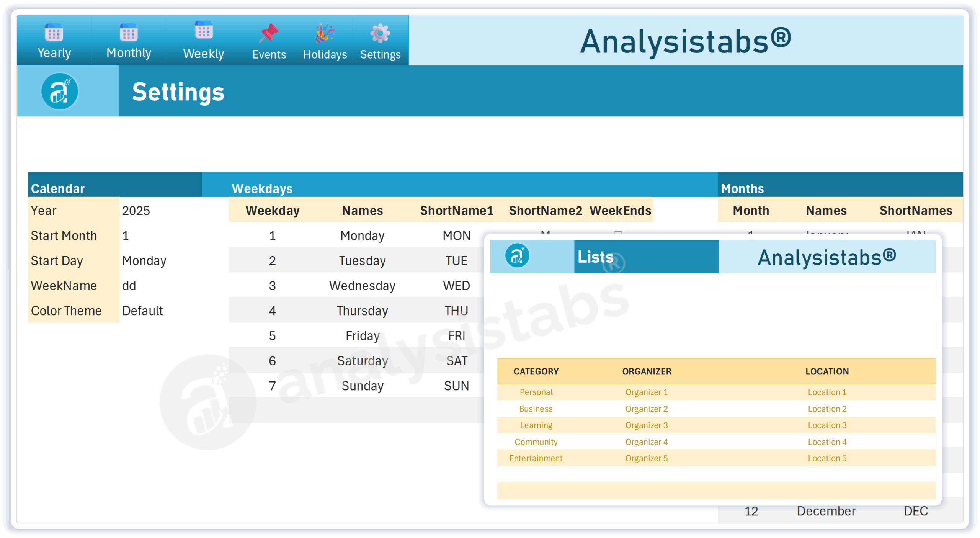Select the Business category in Lists
980x538 pixels.
coord(536,409)
